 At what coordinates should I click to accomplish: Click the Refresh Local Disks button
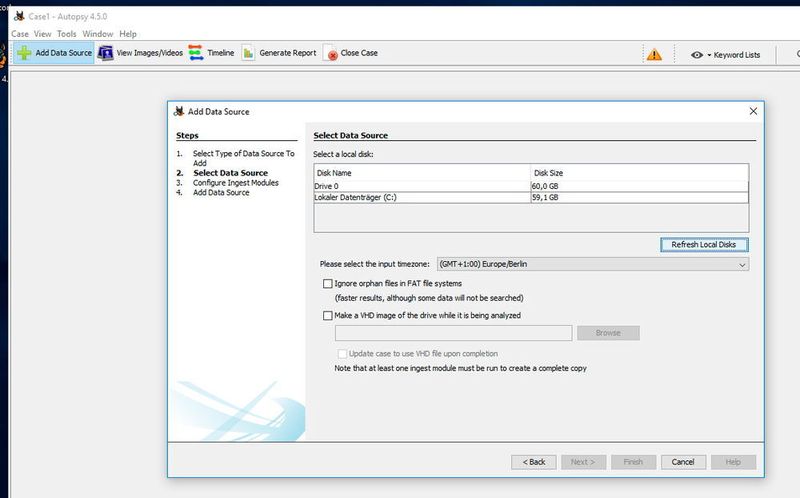coord(704,245)
